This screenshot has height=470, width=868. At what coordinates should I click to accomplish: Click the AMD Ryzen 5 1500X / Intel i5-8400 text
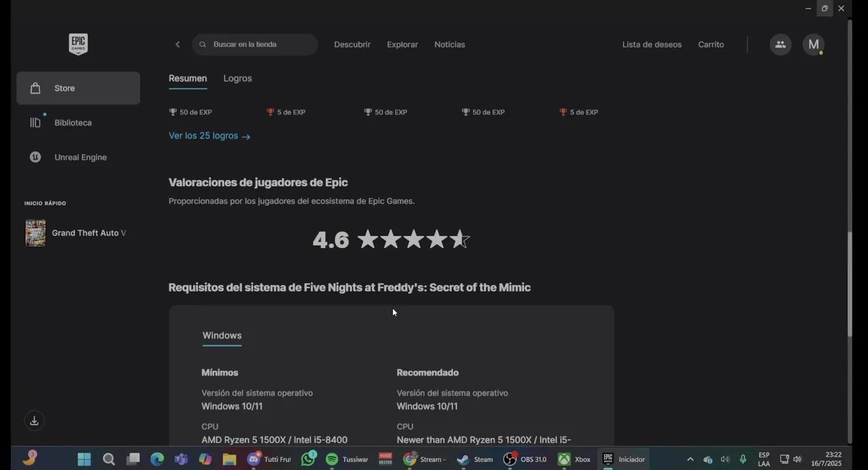click(x=274, y=440)
